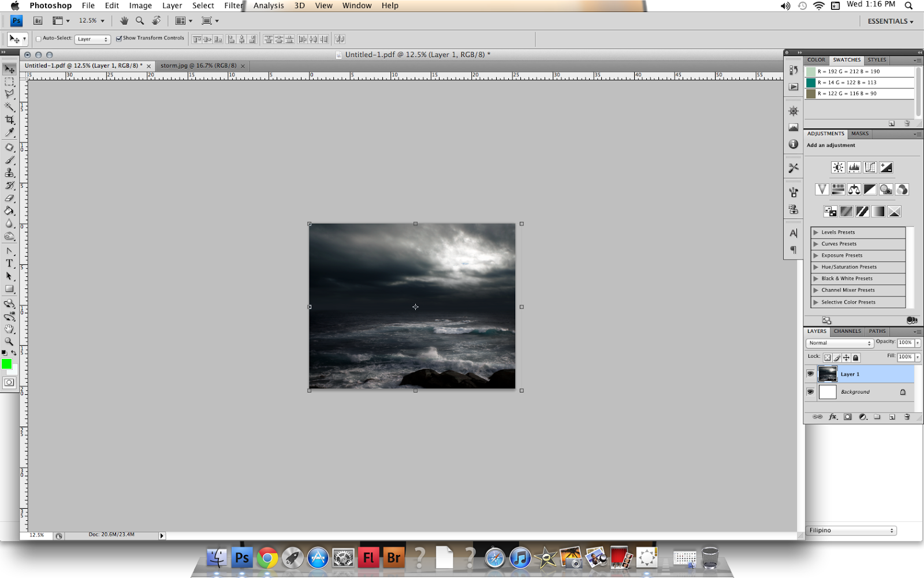Open the Filter menu

(x=234, y=6)
